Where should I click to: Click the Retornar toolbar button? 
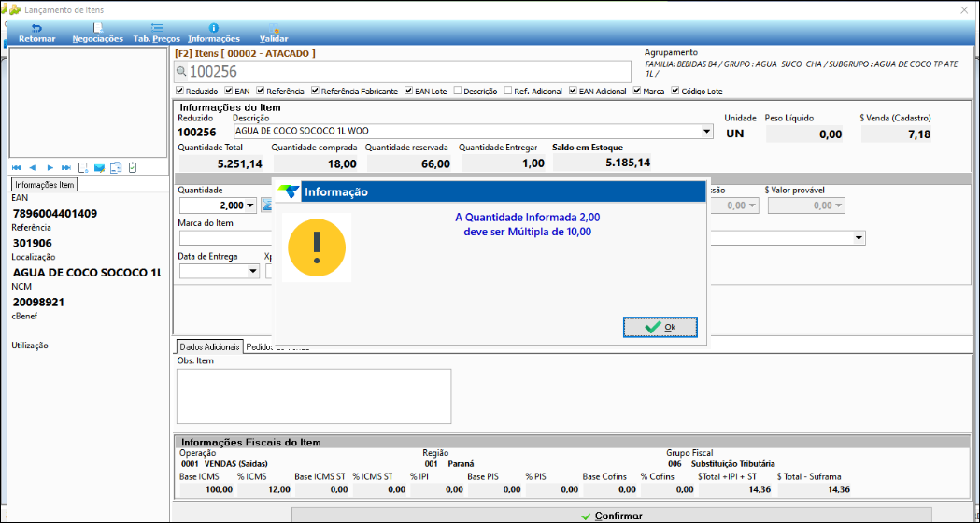tap(36, 33)
